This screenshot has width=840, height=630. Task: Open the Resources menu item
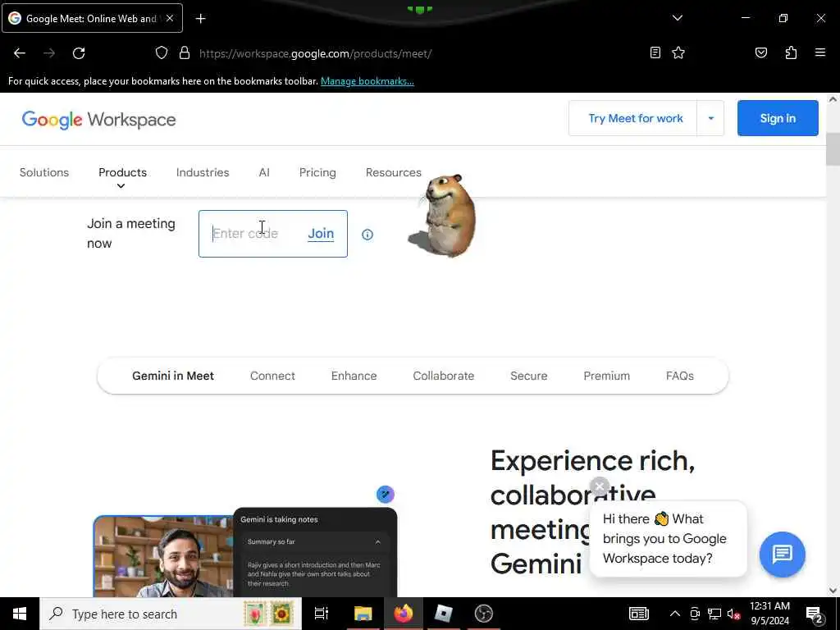coord(394,172)
